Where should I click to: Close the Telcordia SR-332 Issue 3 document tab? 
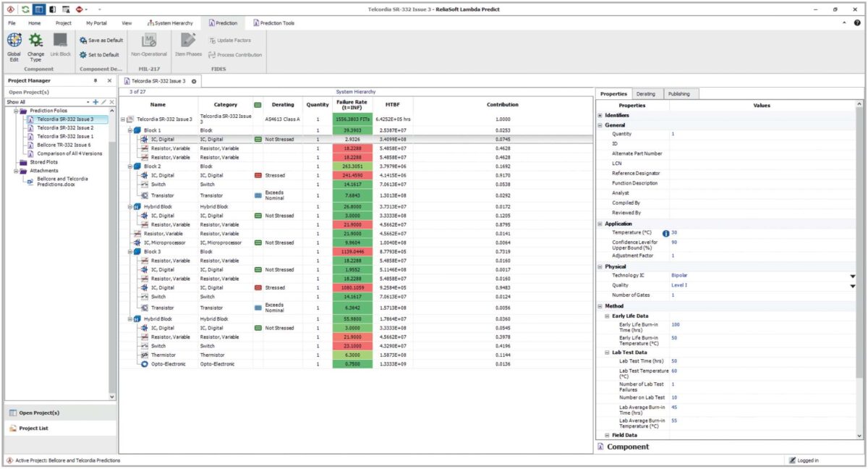[194, 81]
